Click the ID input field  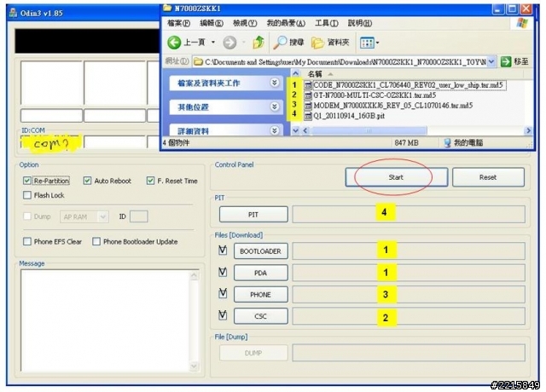[138, 216]
